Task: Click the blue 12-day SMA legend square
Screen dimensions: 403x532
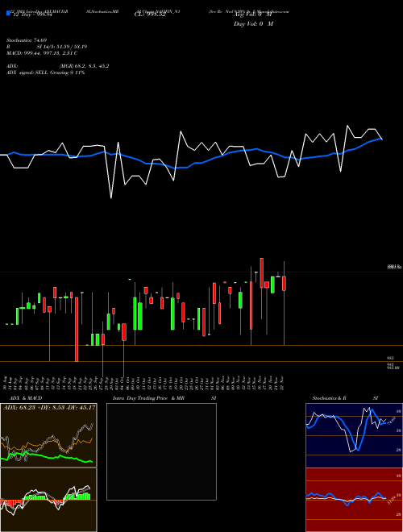Action: click(x=9, y=13)
